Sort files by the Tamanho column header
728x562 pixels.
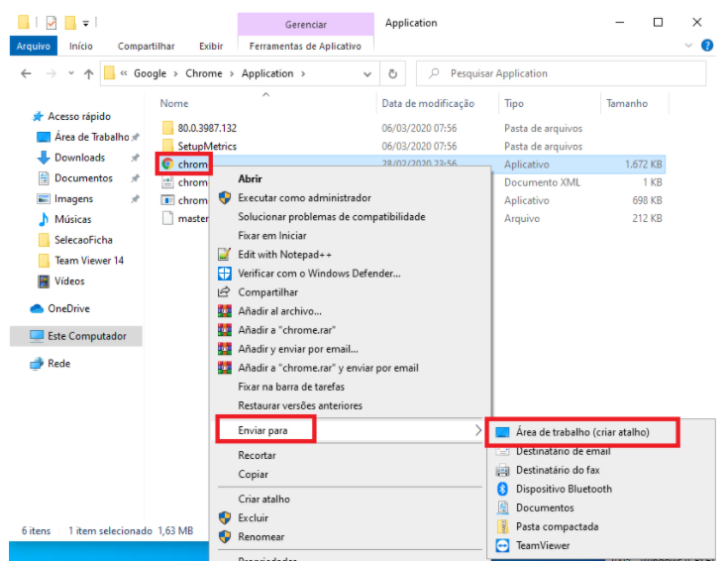[x=626, y=103]
